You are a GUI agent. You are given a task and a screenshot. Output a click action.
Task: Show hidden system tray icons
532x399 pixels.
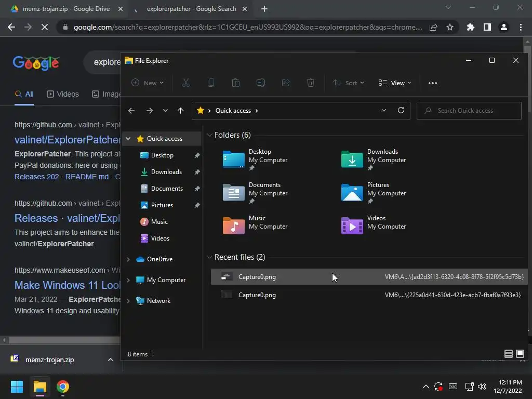click(426, 387)
